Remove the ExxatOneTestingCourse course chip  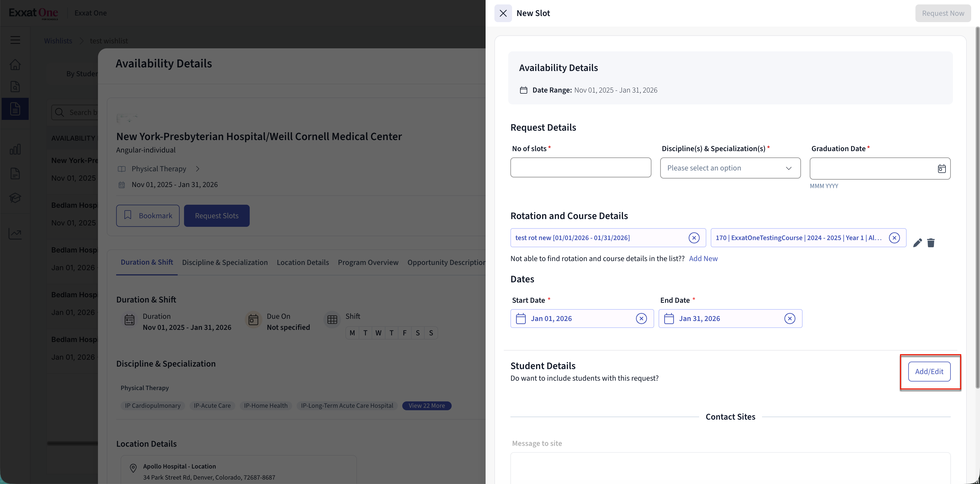tap(894, 238)
